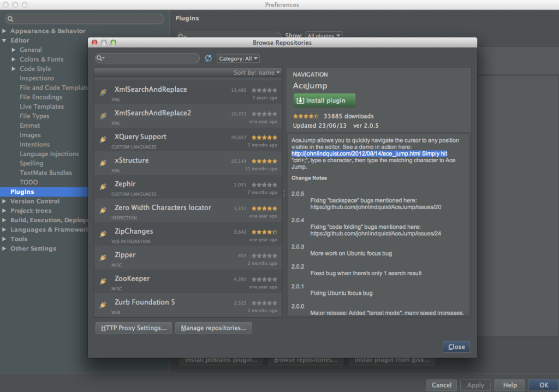This screenshot has height=392, width=559.
Task: Open the Category: All dropdown
Action: click(239, 58)
